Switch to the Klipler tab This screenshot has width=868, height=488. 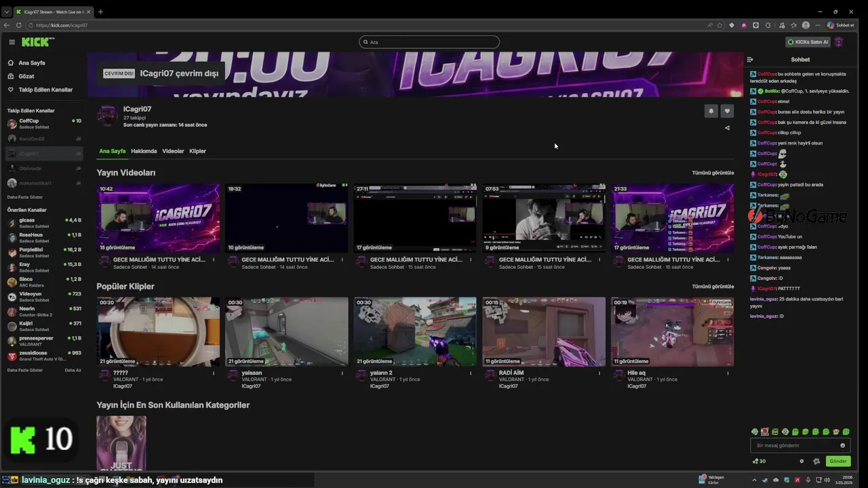[197, 151]
